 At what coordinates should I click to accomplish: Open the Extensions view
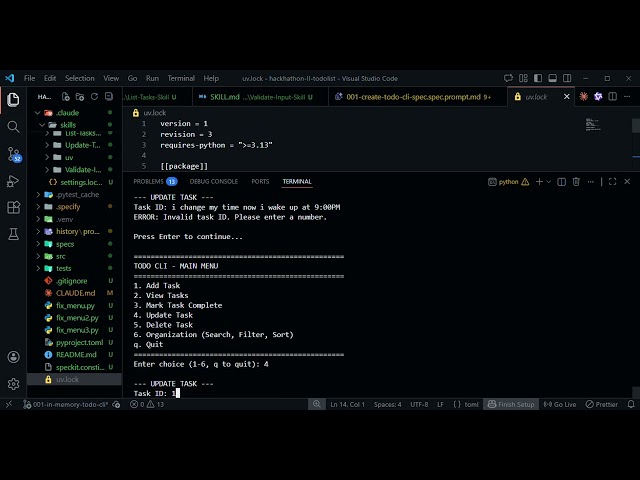point(13,207)
